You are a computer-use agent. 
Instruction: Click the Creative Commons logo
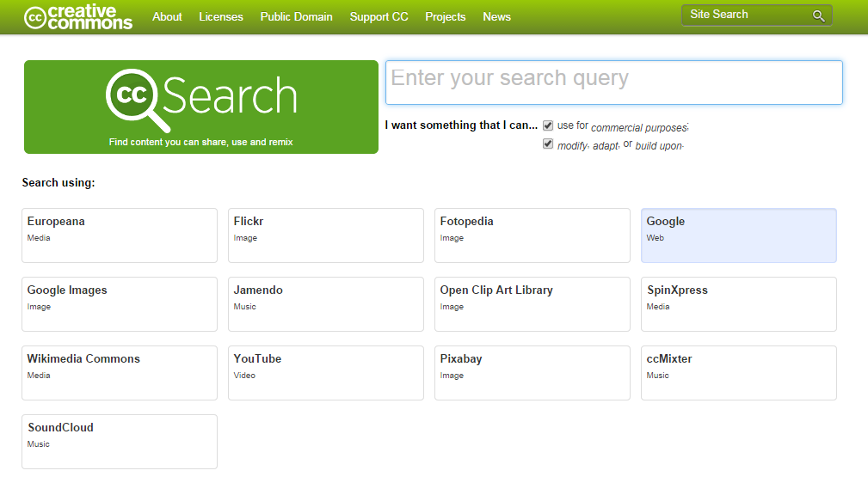pyautogui.click(x=78, y=16)
